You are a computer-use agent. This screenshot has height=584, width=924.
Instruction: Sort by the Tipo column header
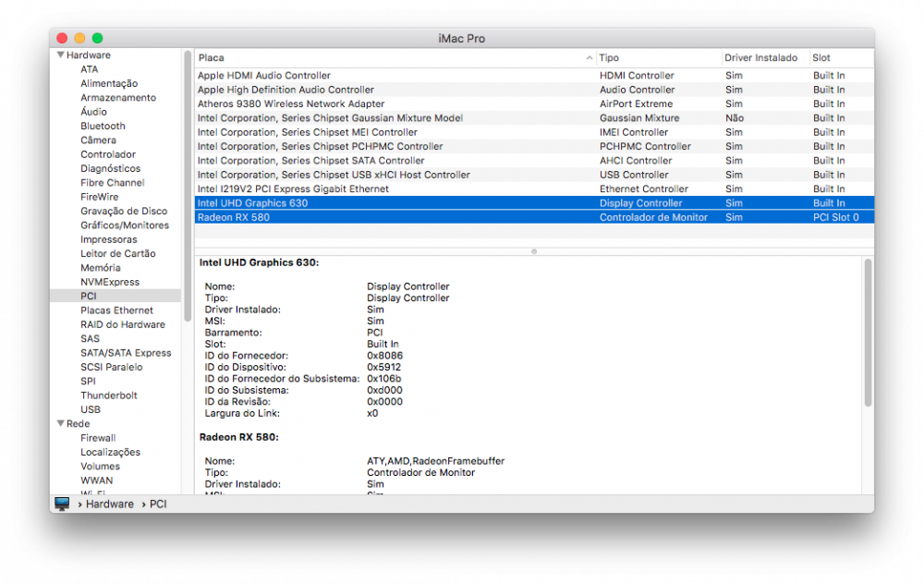(x=609, y=57)
